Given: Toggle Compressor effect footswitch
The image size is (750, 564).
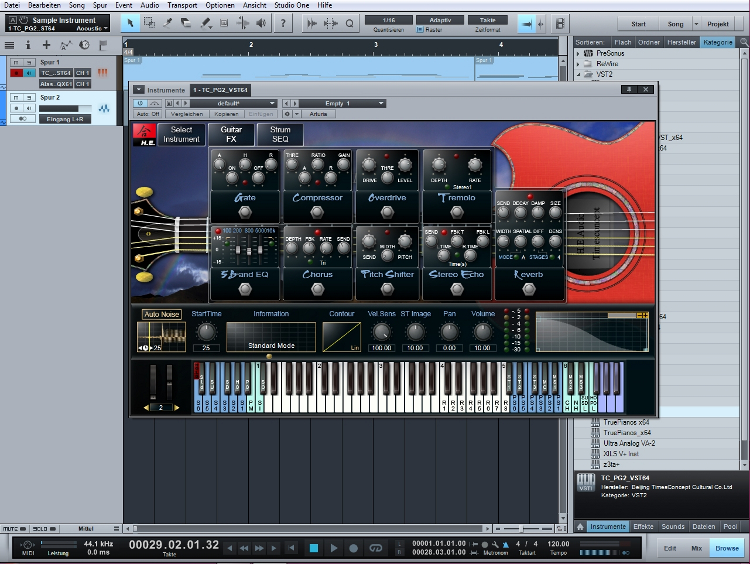Looking at the screenshot, I should pyautogui.click(x=317, y=211).
